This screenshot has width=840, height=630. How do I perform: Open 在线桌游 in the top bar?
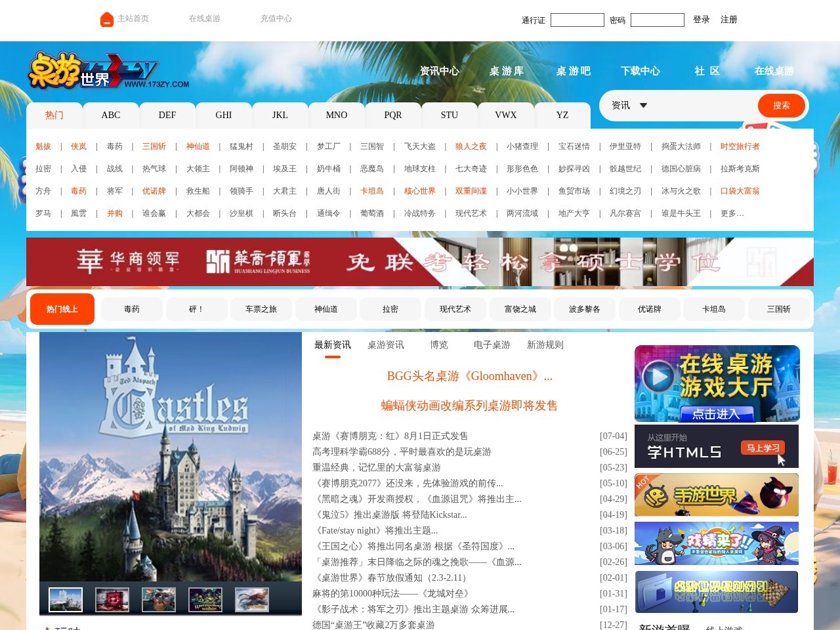[x=205, y=18]
